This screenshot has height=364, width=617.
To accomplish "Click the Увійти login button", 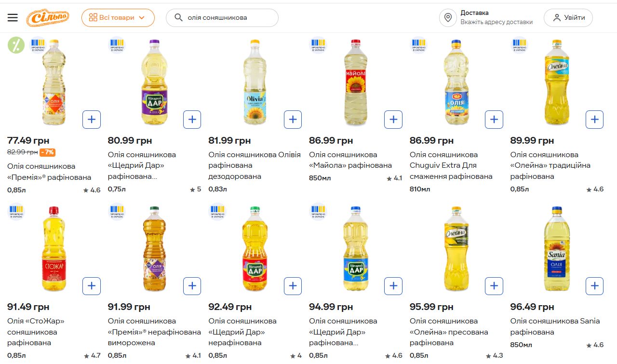I will 568,18.
